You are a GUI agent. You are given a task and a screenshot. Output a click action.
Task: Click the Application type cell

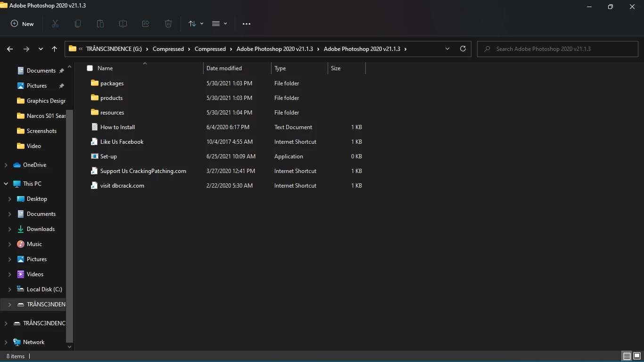pyautogui.click(x=289, y=156)
